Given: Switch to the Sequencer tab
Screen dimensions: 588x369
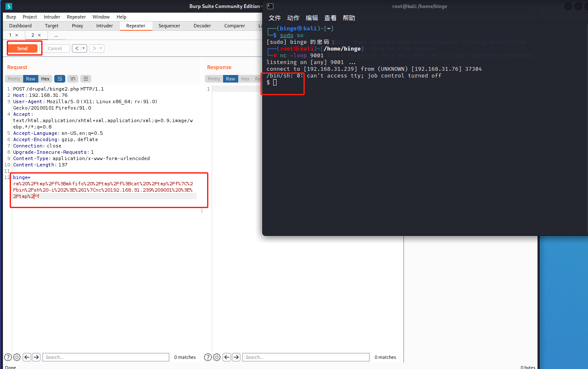Looking at the screenshot, I should tap(170, 26).
